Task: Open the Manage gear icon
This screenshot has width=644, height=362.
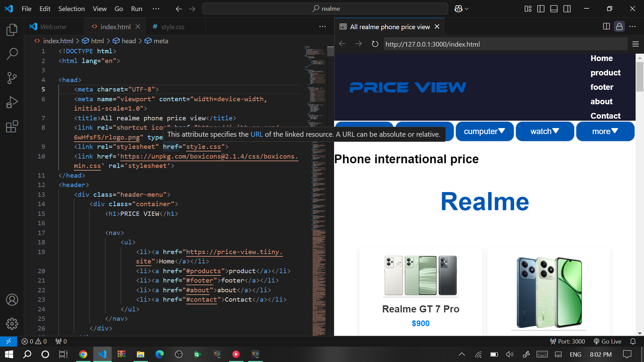Action: pos(12,324)
